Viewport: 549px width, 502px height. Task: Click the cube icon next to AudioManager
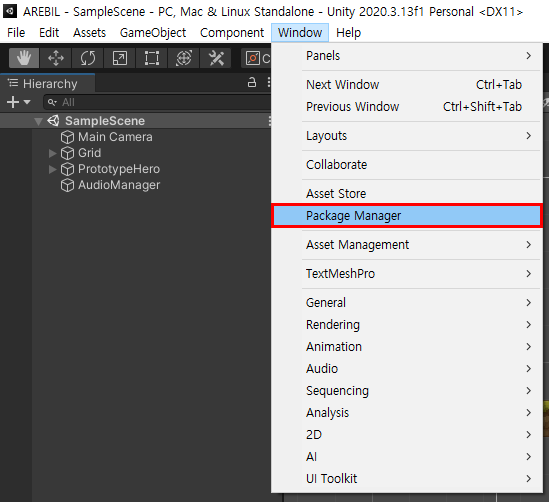click(67, 186)
